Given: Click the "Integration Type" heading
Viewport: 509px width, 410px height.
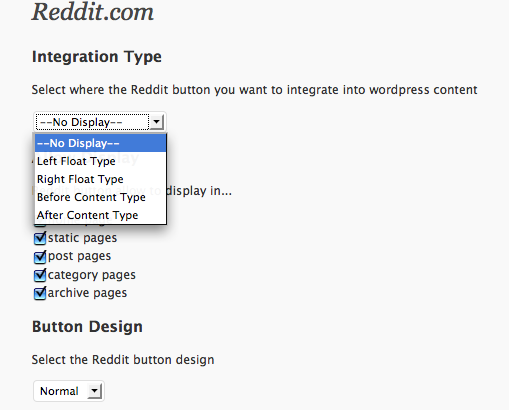Looking at the screenshot, I should (x=97, y=56).
